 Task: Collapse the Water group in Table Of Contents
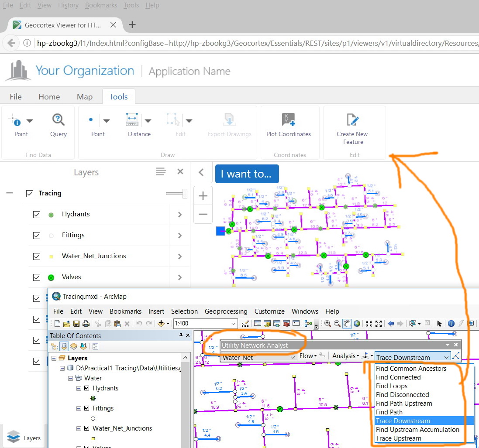coord(70,378)
